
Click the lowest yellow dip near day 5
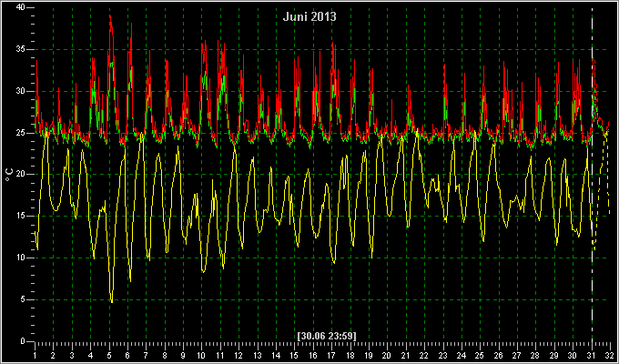coord(112,301)
